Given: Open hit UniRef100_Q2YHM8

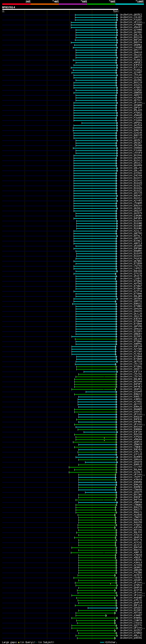Looking at the screenshot, I should [131, 30].
